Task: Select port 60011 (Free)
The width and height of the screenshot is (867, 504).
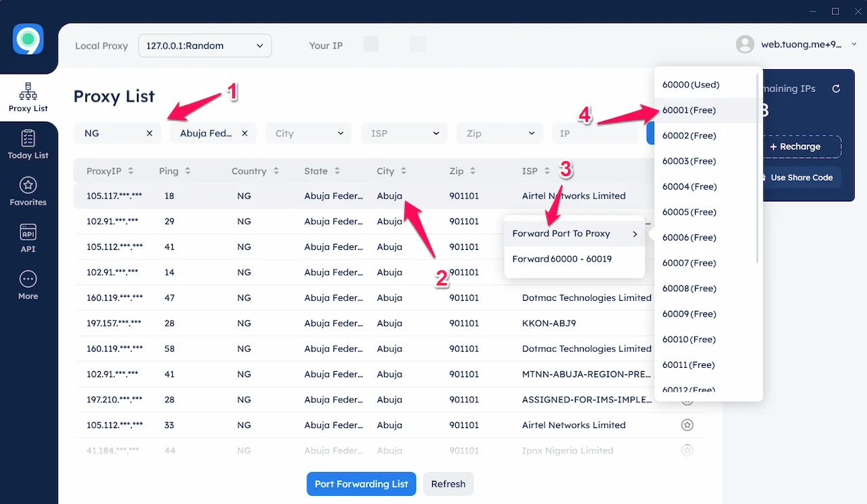Action: tap(704, 364)
